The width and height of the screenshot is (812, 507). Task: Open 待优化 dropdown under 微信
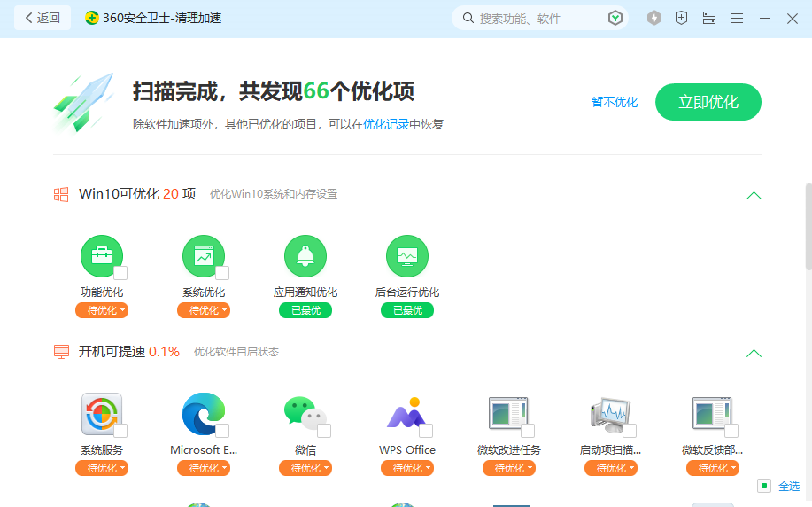pos(305,468)
